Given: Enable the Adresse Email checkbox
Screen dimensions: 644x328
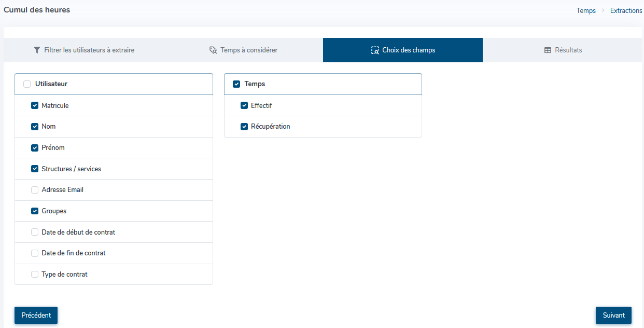Looking at the screenshot, I should [35, 190].
